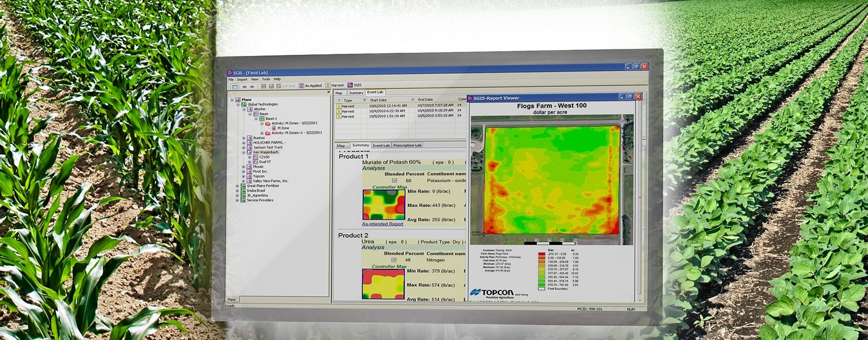Viewport: 868px width, 340px height.
Task: Select the upper Event Lab tab
Action: coord(375,92)
